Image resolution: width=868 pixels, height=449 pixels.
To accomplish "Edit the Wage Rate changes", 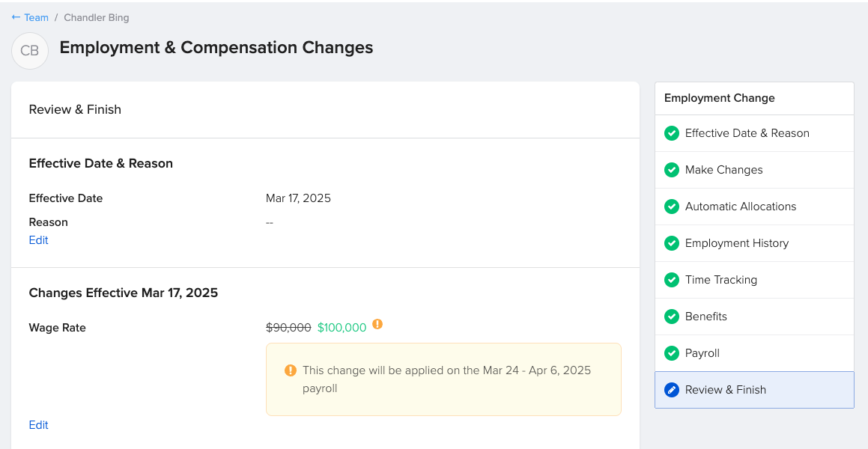I will click(38, 424).
